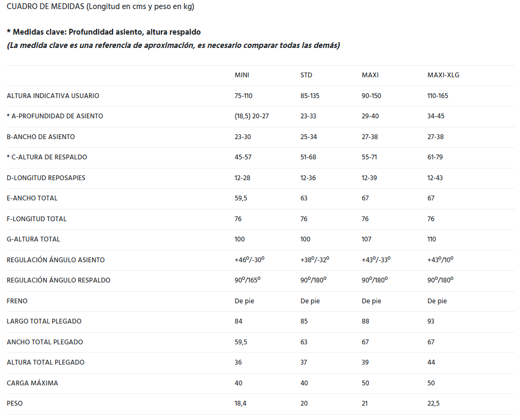Click the MAXI-XLG user height value 110-165
The height and width of the screenshot is (420, 520).
[x=438, y=96]
